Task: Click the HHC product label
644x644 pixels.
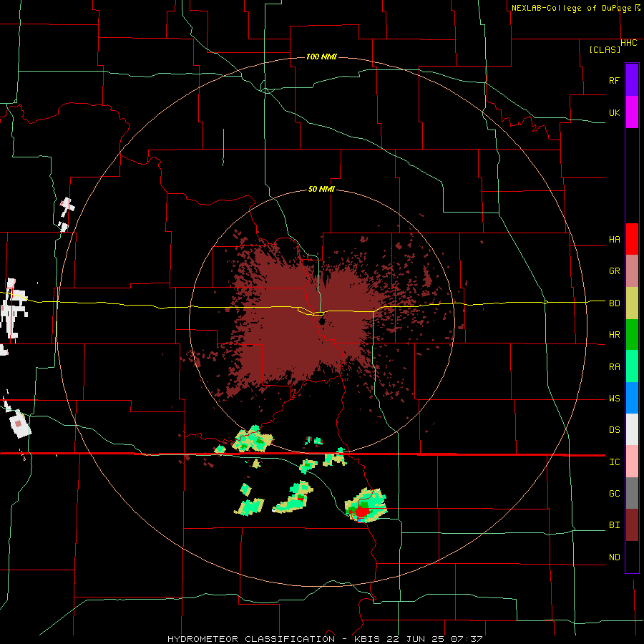Action: 629,43
